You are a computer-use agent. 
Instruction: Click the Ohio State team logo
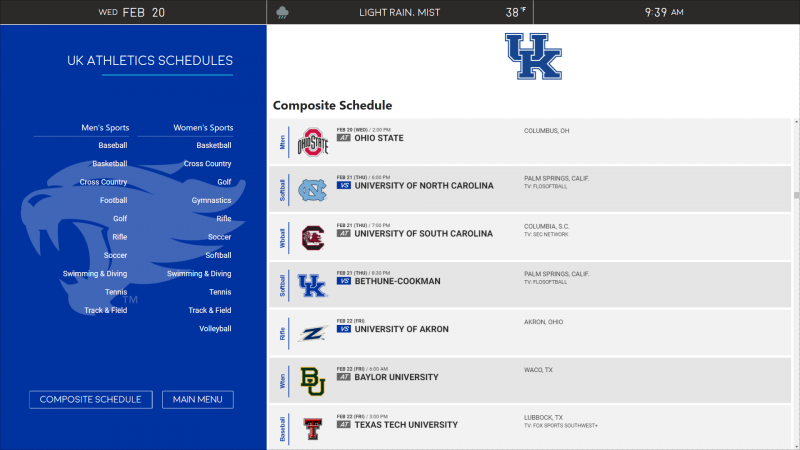click(313, 142)
